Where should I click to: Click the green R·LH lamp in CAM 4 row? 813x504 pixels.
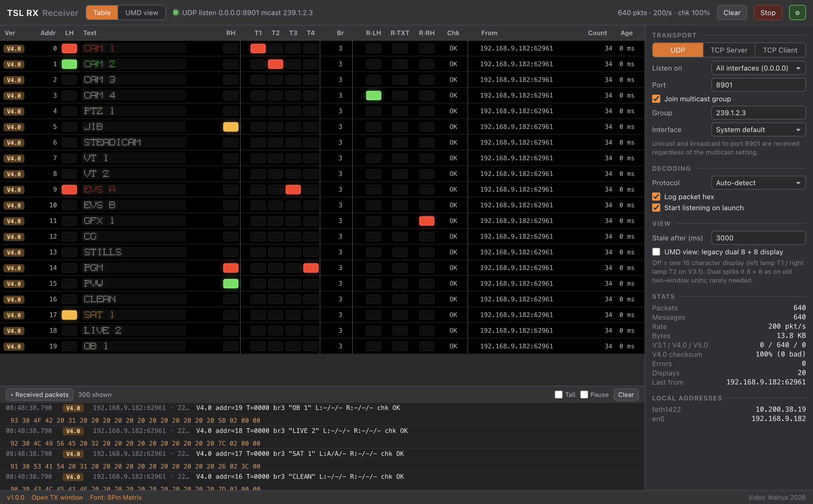click(x=373, y=95)
